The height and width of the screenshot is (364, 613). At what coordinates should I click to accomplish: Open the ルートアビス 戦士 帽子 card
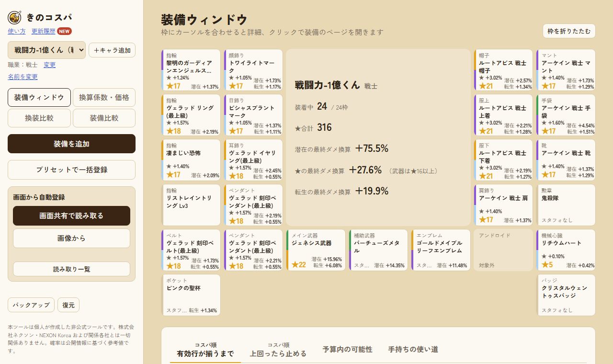coord(503,70)
